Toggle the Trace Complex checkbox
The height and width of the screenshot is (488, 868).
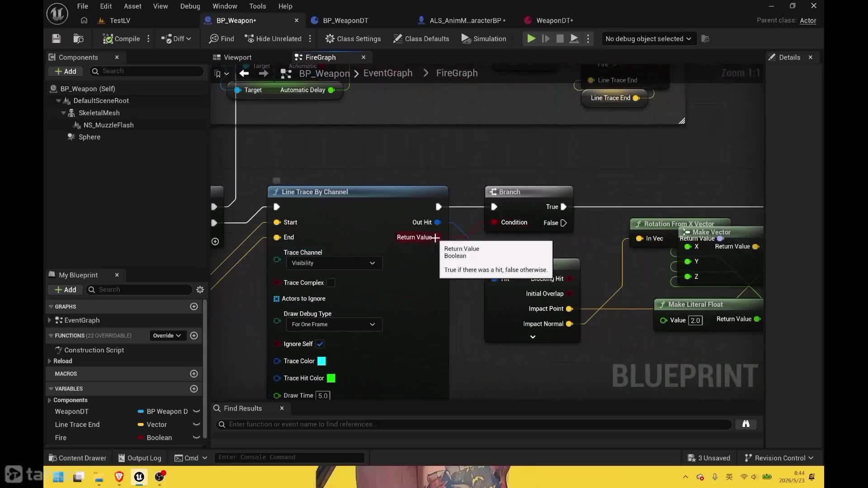click(x=331, y=283)
